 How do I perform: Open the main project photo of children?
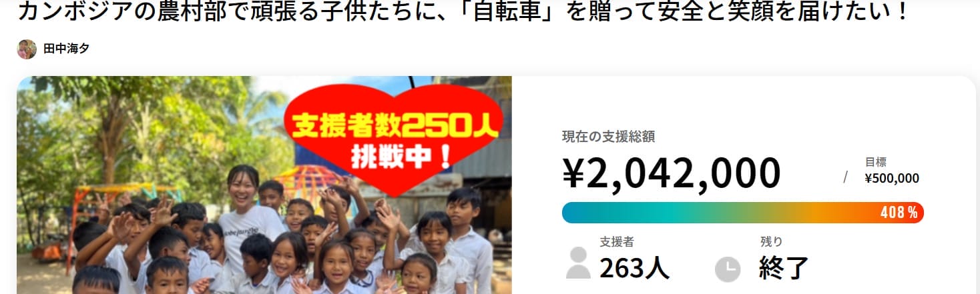click(x=264, y=185)
